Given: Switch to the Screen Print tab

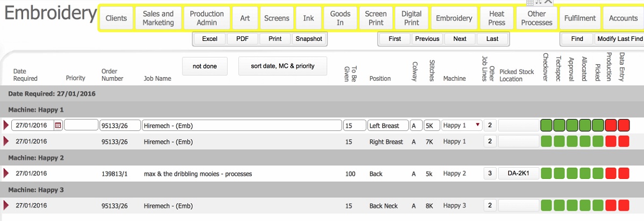Looking at the screenshot, I should point(376,18).
